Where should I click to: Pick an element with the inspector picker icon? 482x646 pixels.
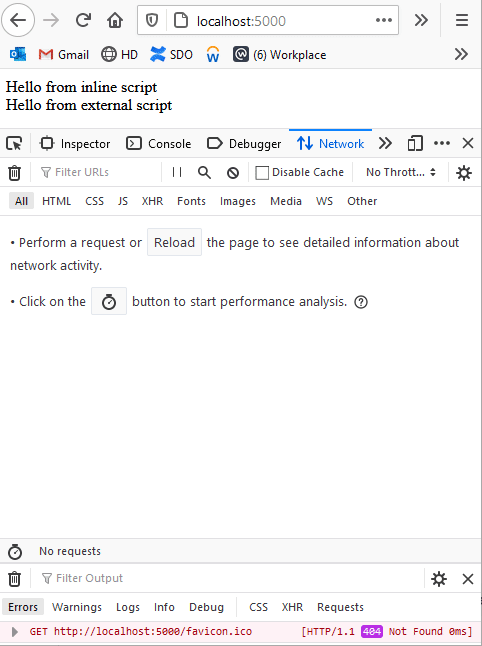[x=14, y=144]
